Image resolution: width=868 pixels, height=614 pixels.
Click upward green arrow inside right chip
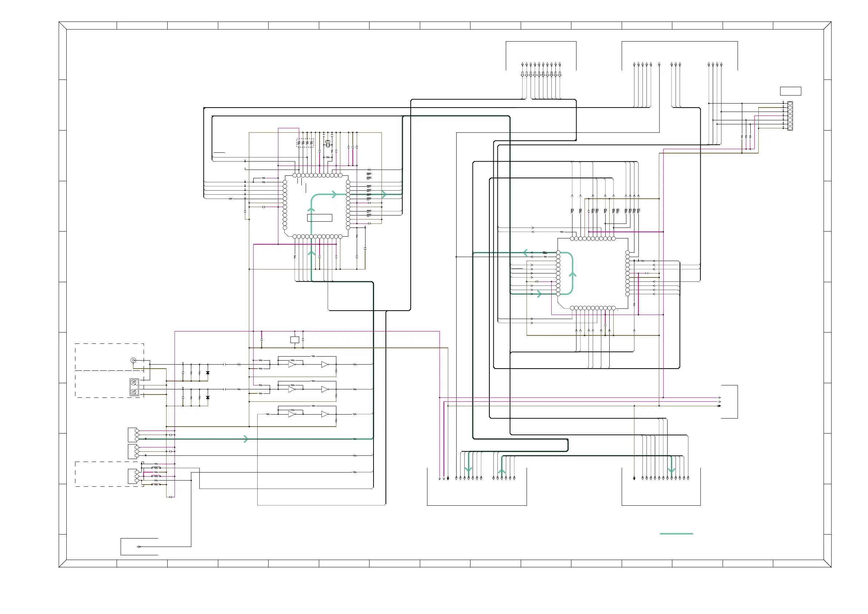click(572, 274)
